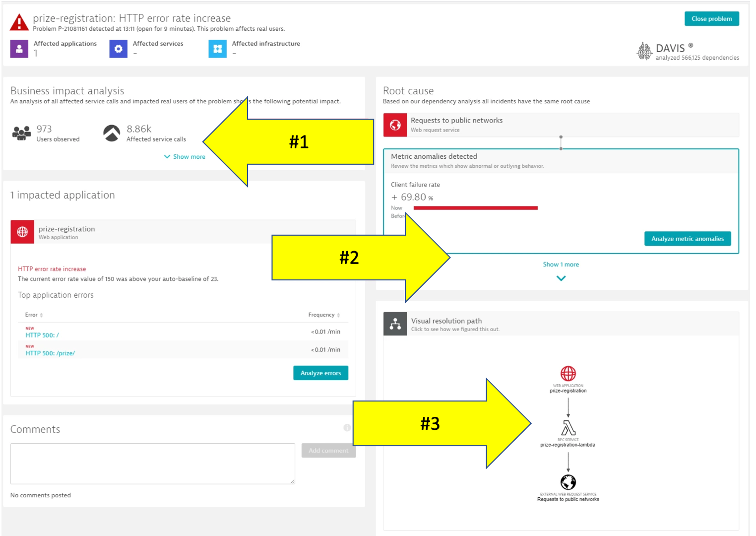Expand Show more in Business impact analysis

185,157
